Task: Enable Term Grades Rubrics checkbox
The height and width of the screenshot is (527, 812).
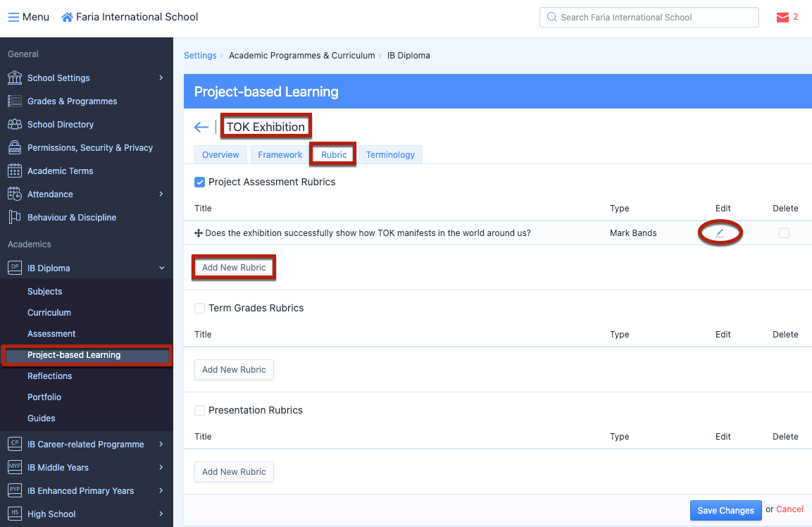Action: 199,308
